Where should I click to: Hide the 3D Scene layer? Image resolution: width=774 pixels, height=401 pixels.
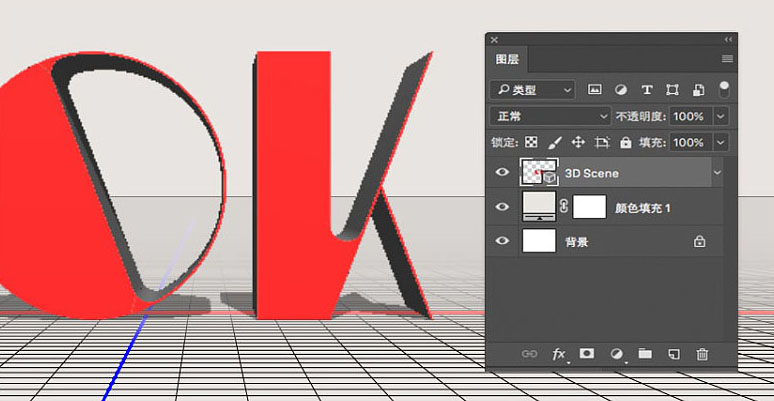[x=503, y=172]
